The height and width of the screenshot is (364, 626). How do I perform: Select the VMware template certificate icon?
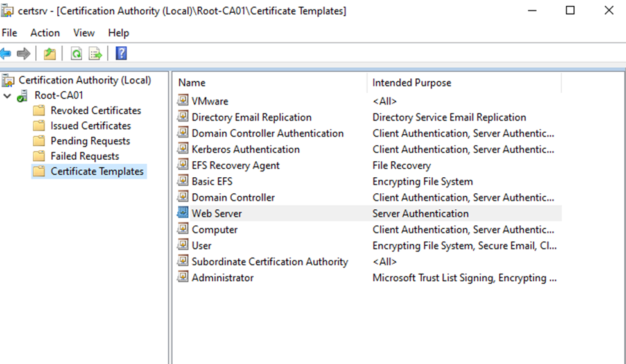point(183,101)
